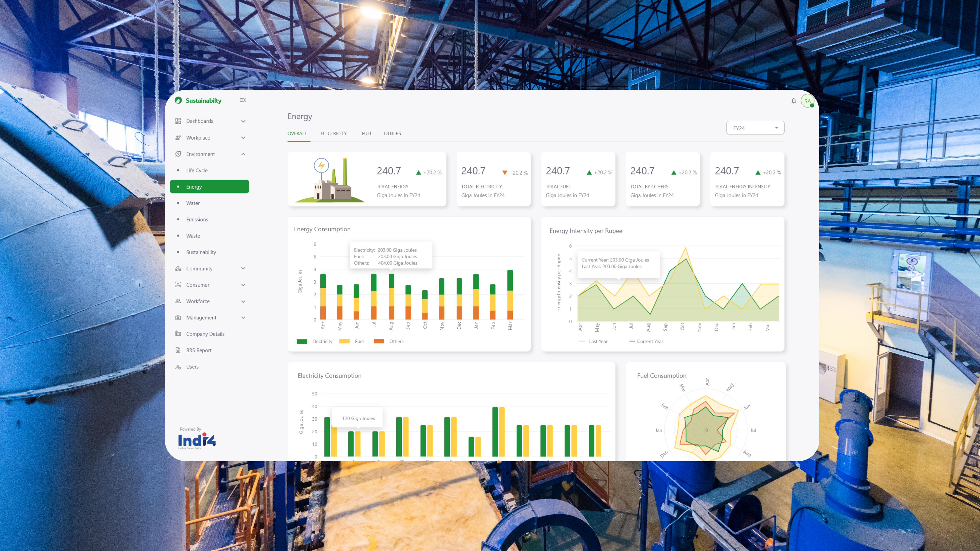The image size is (980, 551).
Task: Click the TOTAL ENERGY INTENSITY card
Action: [747, 179]
